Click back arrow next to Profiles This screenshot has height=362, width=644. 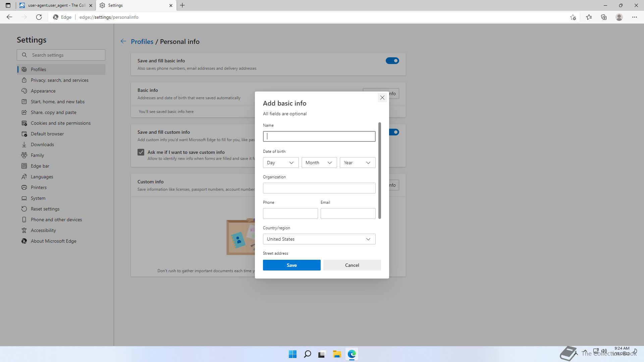point(123,41)
